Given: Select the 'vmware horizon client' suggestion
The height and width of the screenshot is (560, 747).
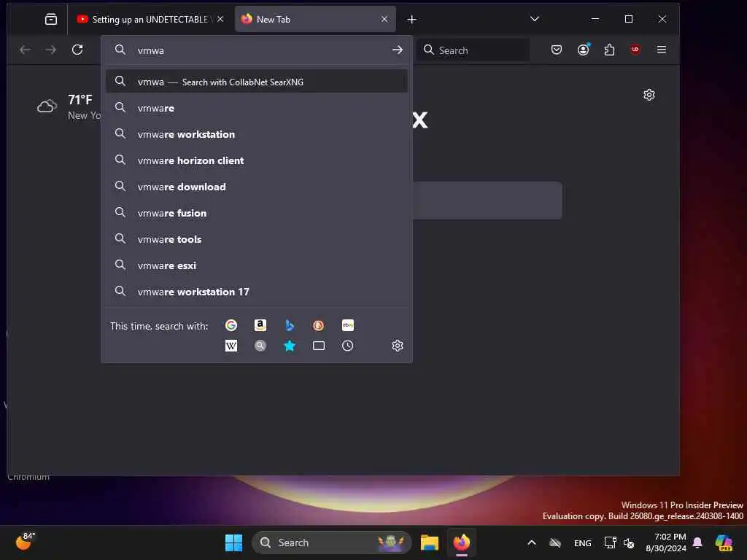Looking at the screenshot, I should tap(257, 160).
